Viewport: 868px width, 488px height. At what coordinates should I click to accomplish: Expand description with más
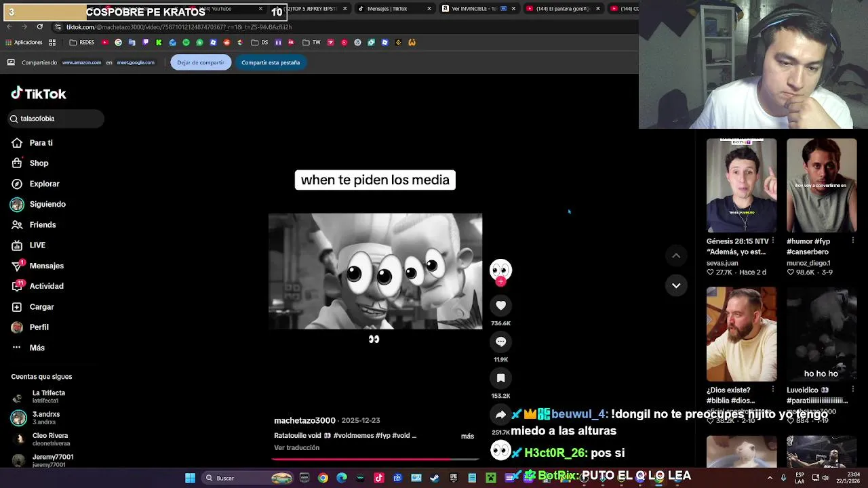(x=467, y=436)
